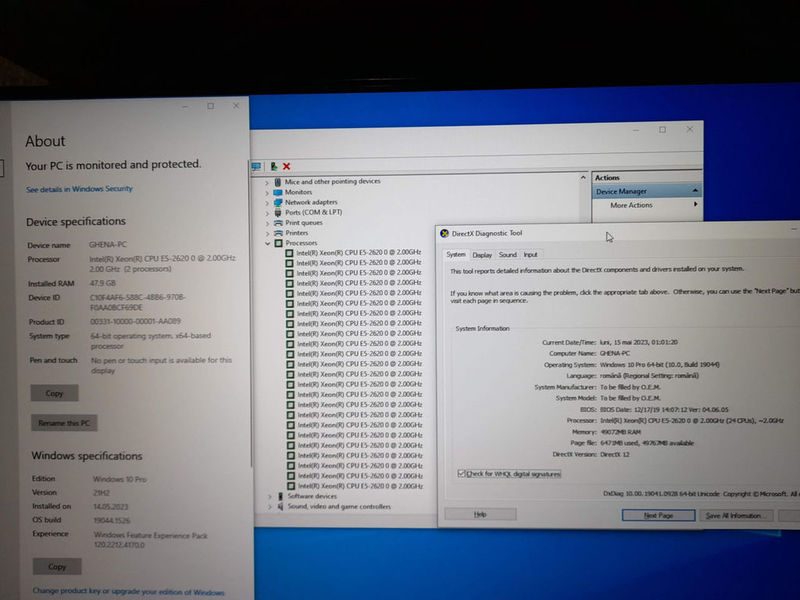Open See details in Windows Security link

click(79, 189)
